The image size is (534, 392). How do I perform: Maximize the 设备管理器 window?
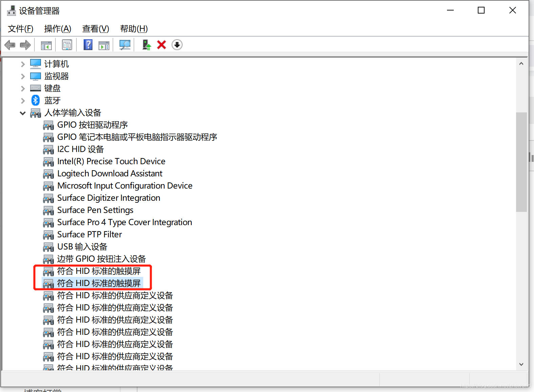pos(481,10)
